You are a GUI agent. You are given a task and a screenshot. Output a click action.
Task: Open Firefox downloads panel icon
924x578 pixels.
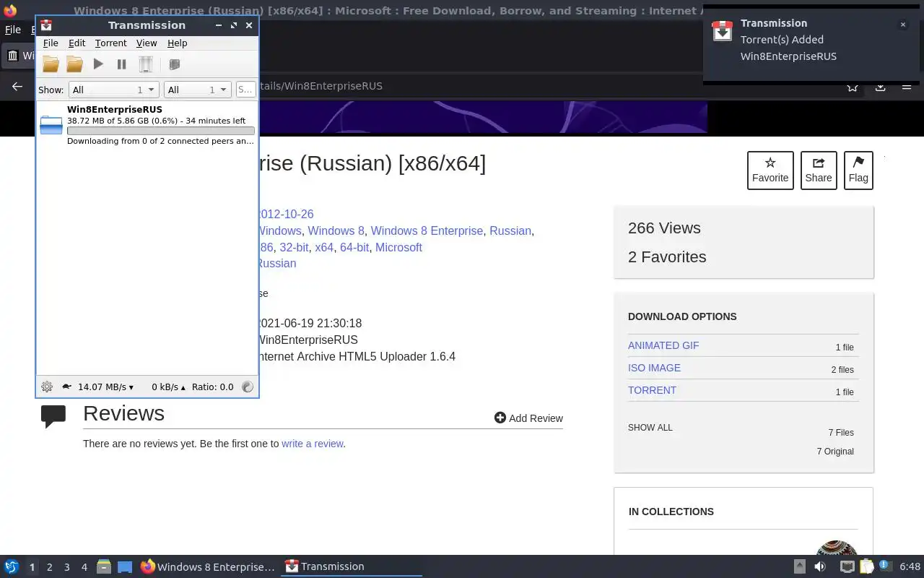[x=880, y=86]
